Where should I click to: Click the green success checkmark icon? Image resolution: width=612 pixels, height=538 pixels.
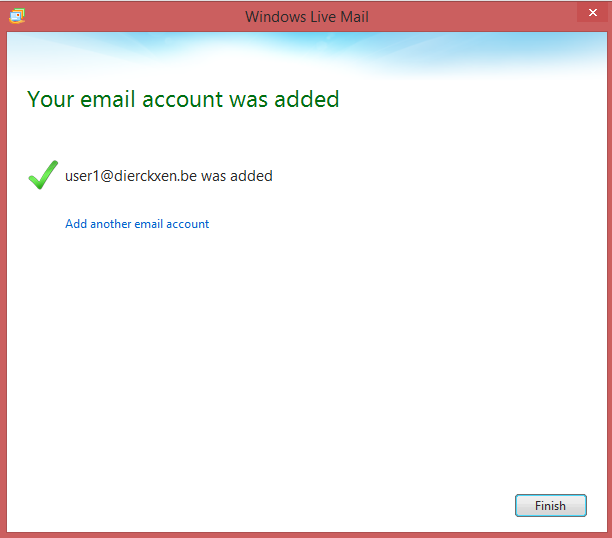coord(42,176)
